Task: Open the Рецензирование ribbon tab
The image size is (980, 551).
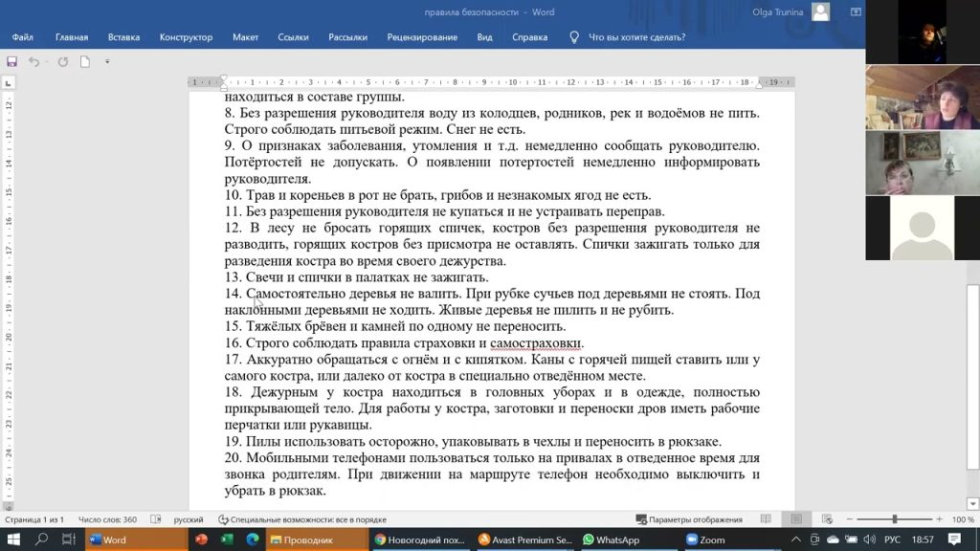Action: pos(422,37)
